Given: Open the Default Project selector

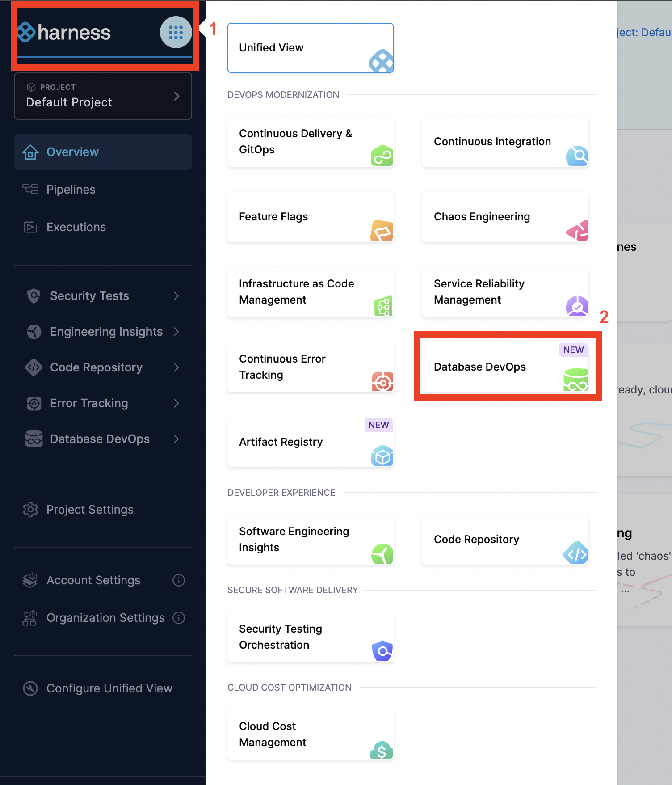Looking at the screenshot, I should 103,96.
